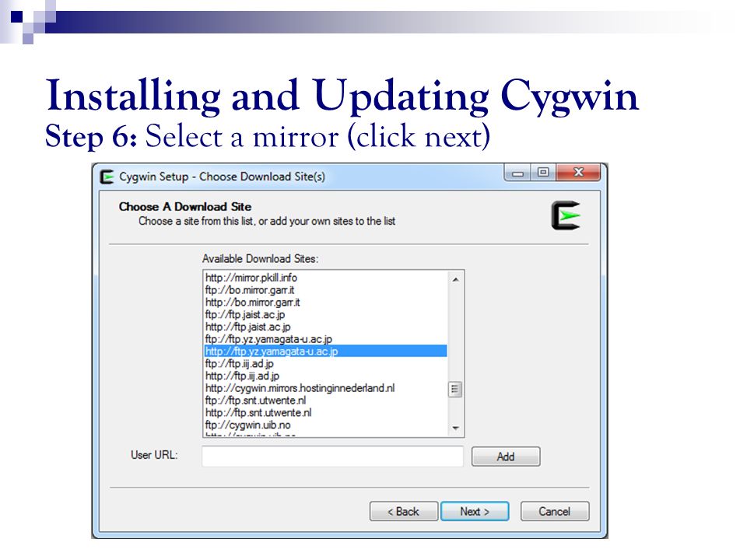This screenshot has height=560, width=747.
Task: Maximize the Cygwin Setup window
Action: 543,173
